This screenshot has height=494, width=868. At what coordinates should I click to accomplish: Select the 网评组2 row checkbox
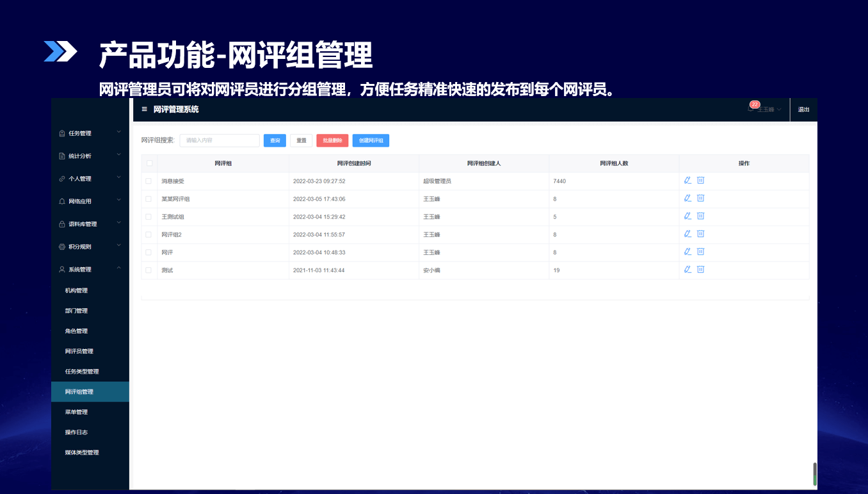149,235
